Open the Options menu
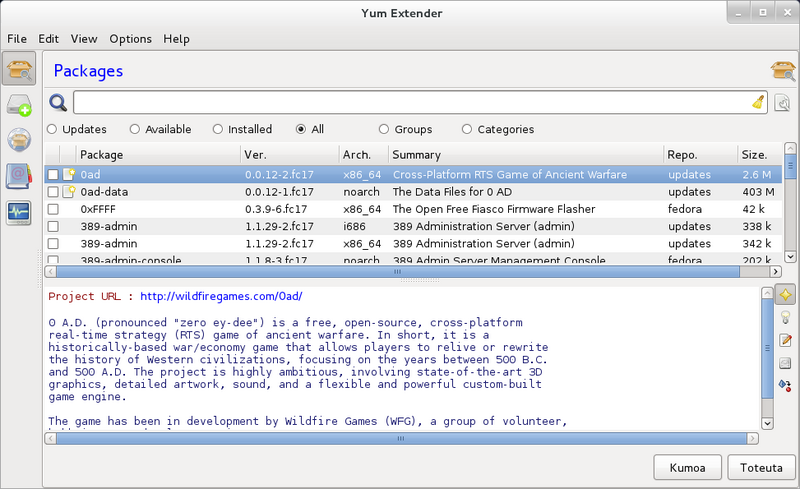 (130, 39)
